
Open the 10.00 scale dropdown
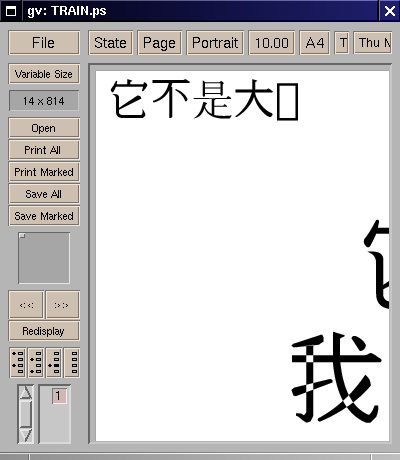pyautogui.click(x=272, y=43)
